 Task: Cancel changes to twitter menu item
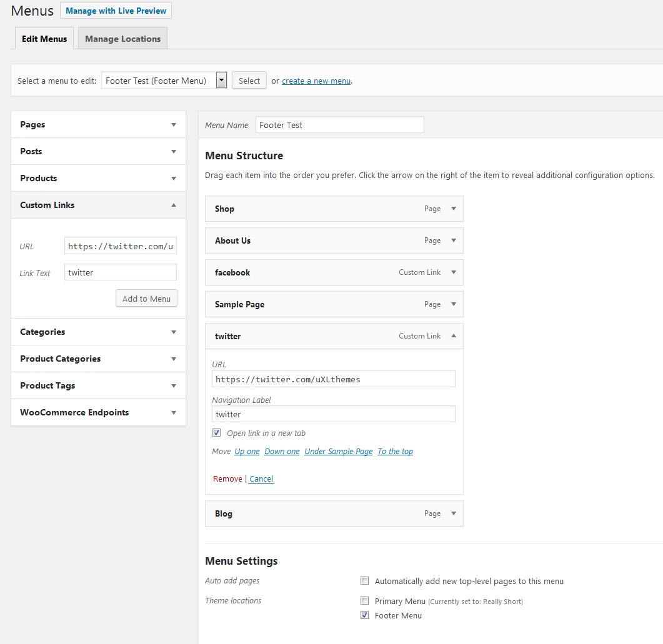pos(261,478)
